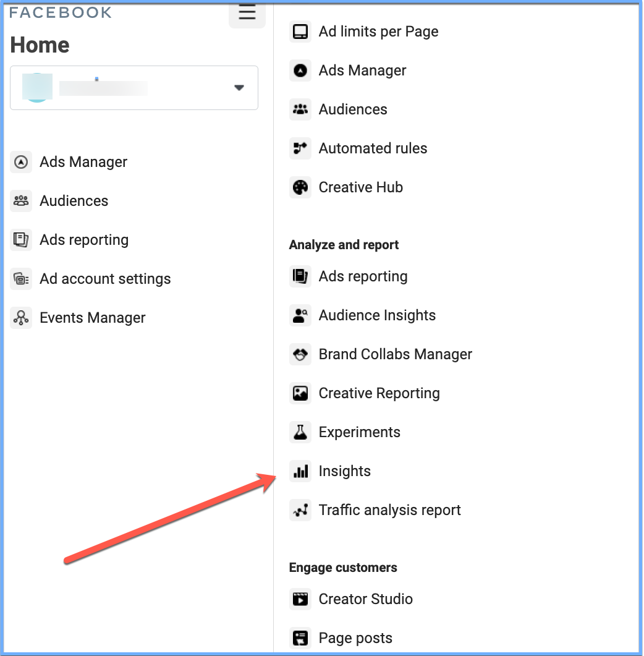Click the Creative Reporting image icon
Image resolution: width=644 pixels, height=656 pixels.
pos(300,393)
